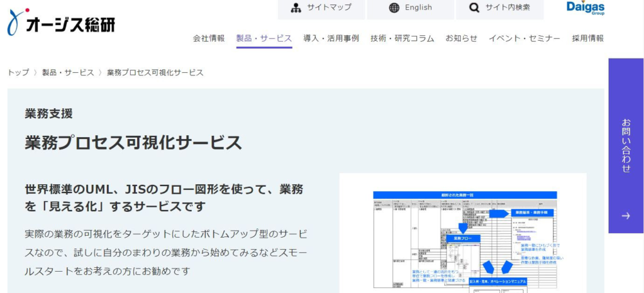
Task: Click the globe language icon
Action: pos(394,8)
